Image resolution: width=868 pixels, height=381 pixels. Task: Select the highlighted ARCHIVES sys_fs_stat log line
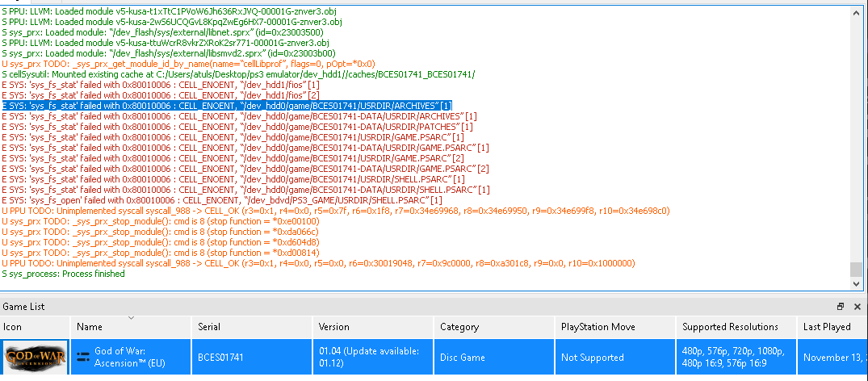tap(227, 106)
